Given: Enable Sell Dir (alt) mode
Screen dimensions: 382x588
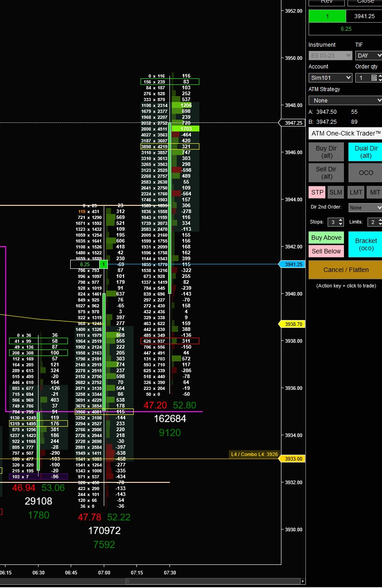Looking at the screenshot, I should (326, 173).
